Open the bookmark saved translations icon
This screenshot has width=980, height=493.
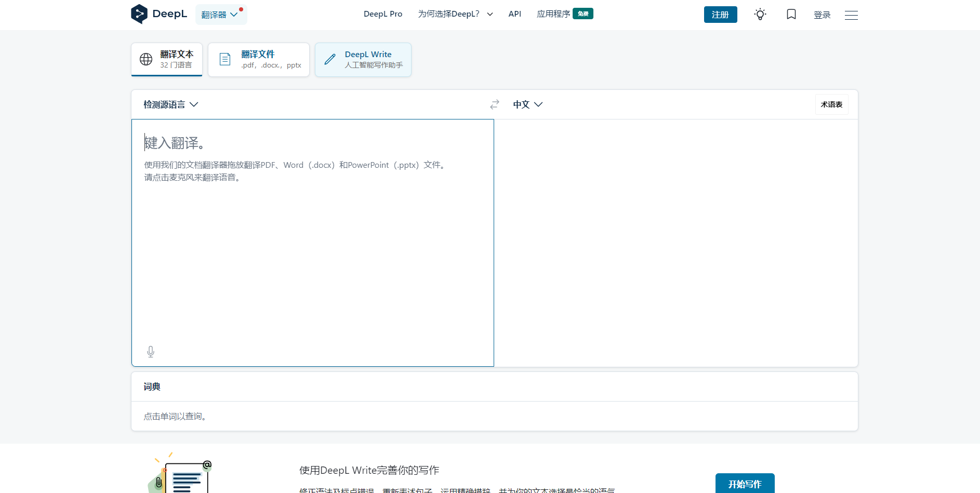pyautogui.click(x=791, y=15)
